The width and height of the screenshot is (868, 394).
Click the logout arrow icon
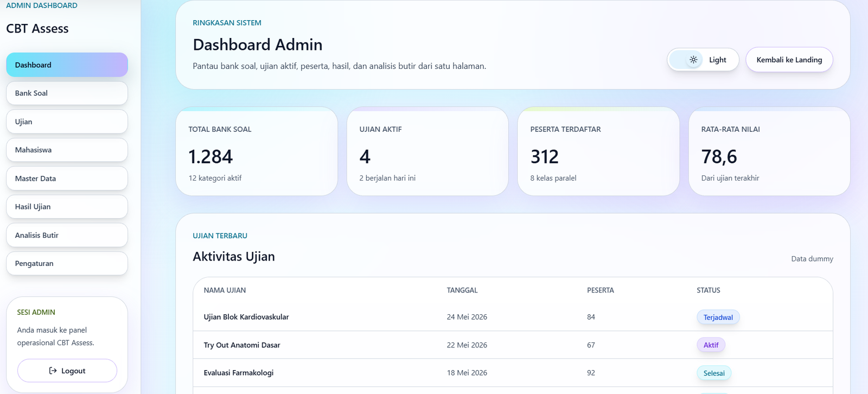[x=53, y=371]
